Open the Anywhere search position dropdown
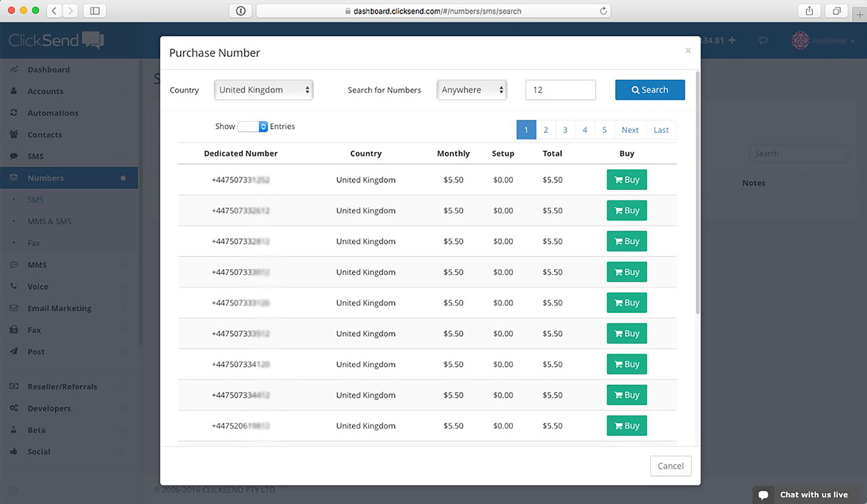Viewport: 867px width, 504px height. pos(471,90)
